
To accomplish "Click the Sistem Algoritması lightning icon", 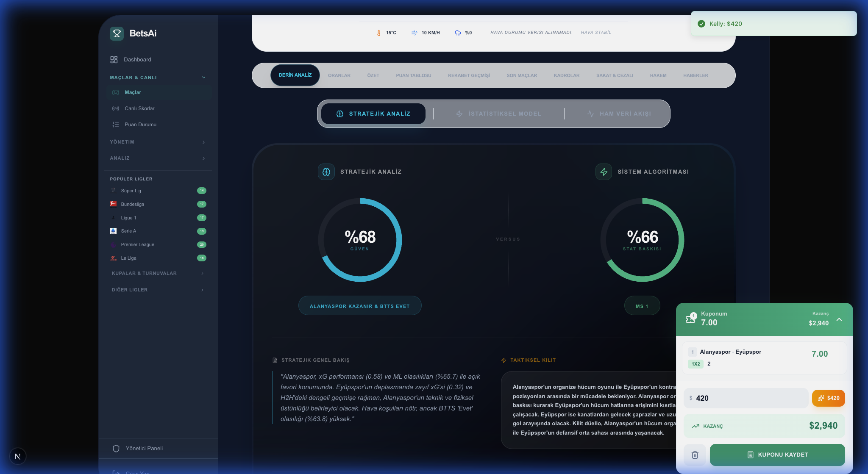I will click(x=604, y=172).
